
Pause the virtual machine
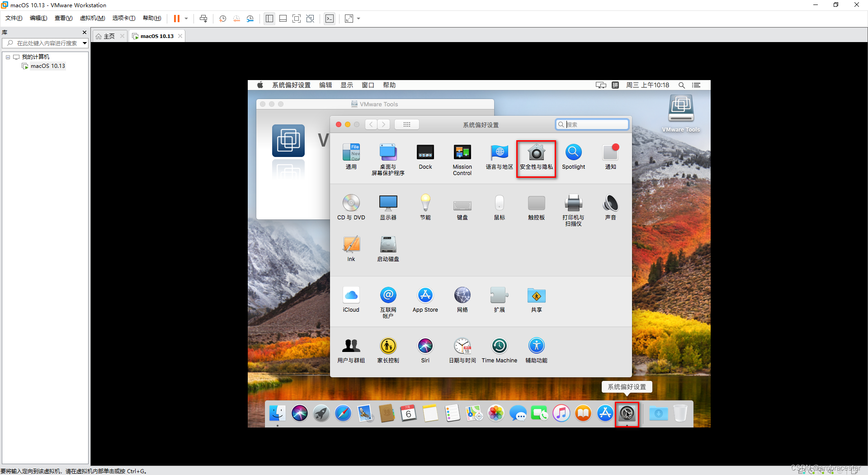(177, 19)
